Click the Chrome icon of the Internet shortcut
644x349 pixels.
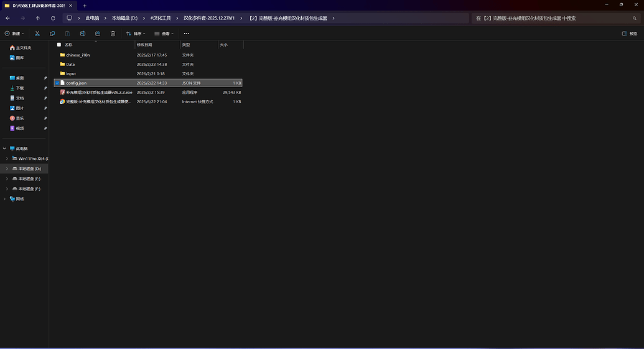62,101
